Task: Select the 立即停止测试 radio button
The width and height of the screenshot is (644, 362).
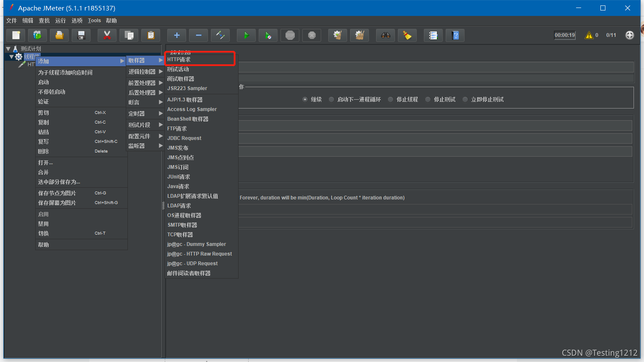Action: coord(465,99)
